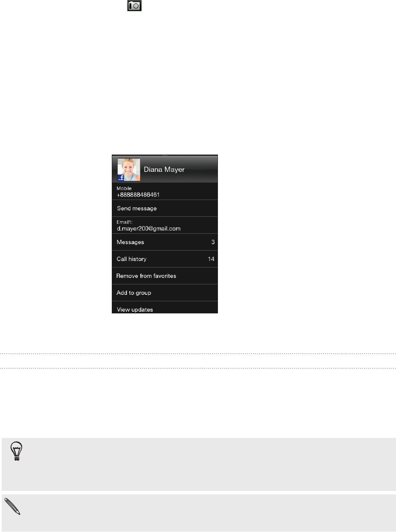396x532 pixels.
Task: Tap the three-dot handle above contact header
Action: coord(165,155)
